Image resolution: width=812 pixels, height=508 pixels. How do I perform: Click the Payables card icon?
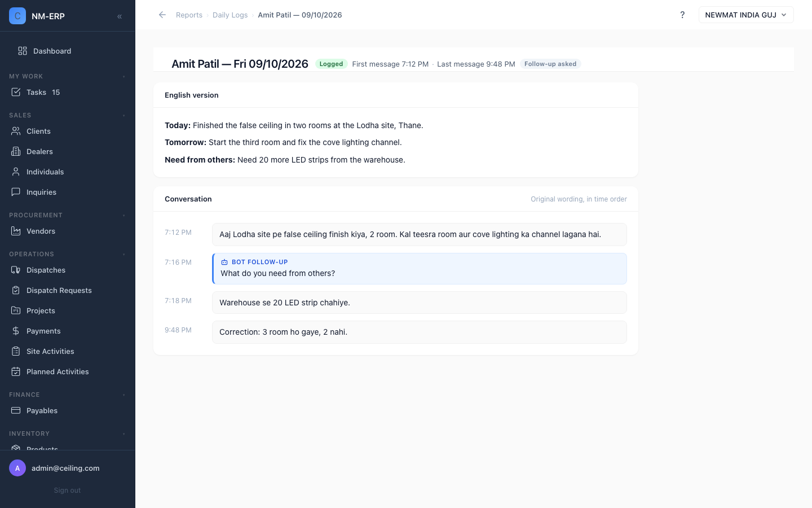[16, 410]
